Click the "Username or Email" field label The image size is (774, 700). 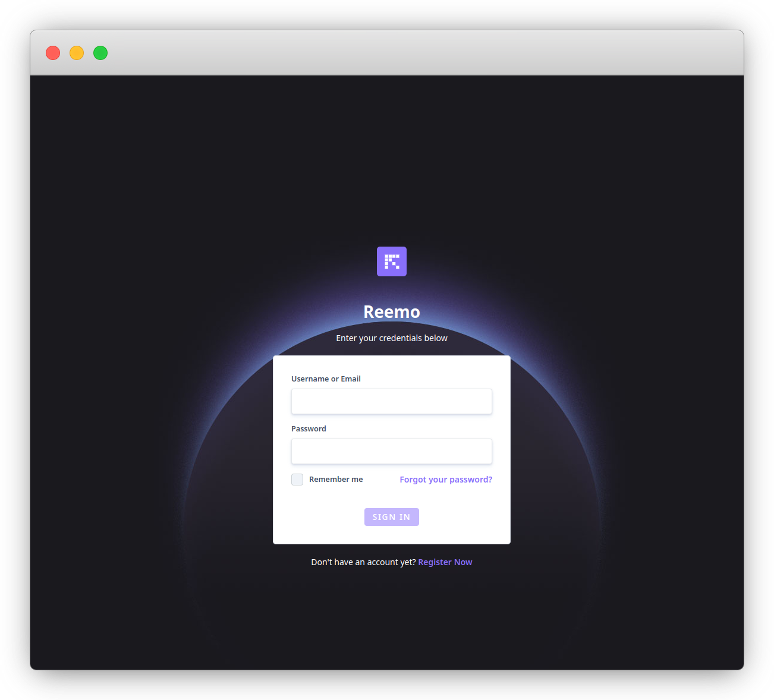point(326,379)
